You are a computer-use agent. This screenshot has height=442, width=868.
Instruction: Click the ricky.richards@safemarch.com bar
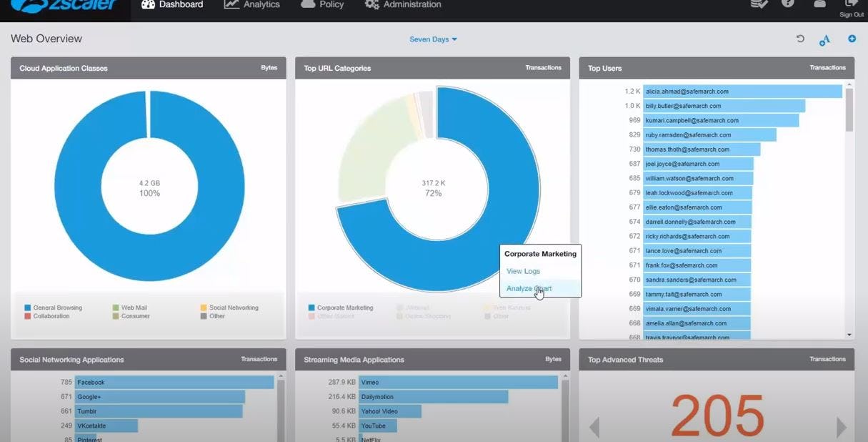pyautogui.click(x=697, y=236)
